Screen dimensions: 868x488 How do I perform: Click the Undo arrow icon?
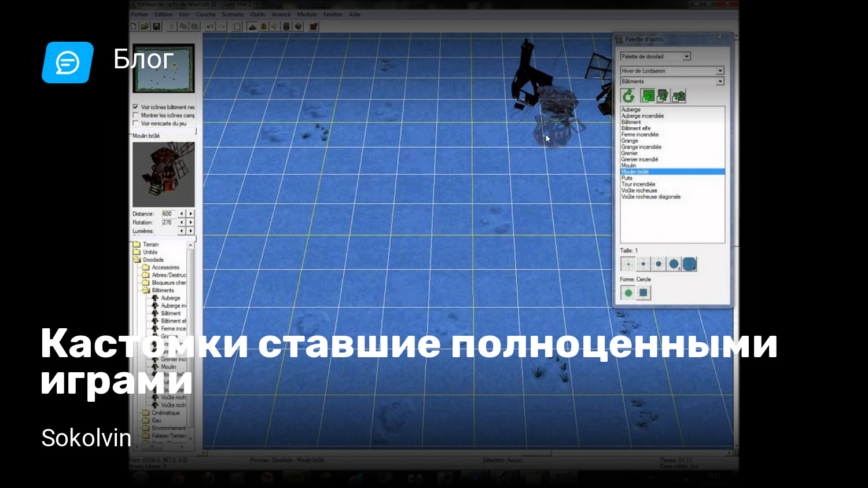coord(209,27)
